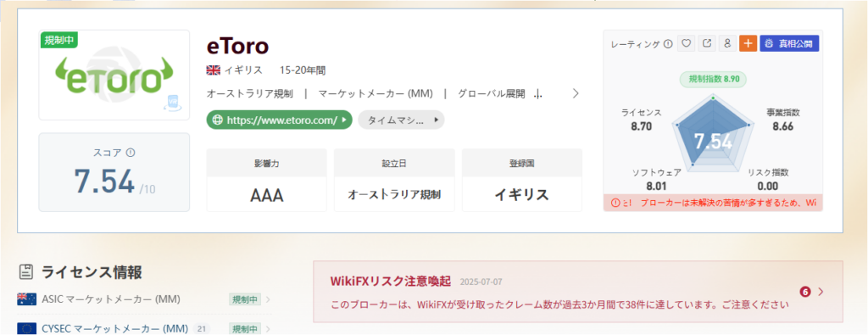This screenshot has height=335, width=868.
Task: Click the info icon beside スコア
Action: point(131,153)
